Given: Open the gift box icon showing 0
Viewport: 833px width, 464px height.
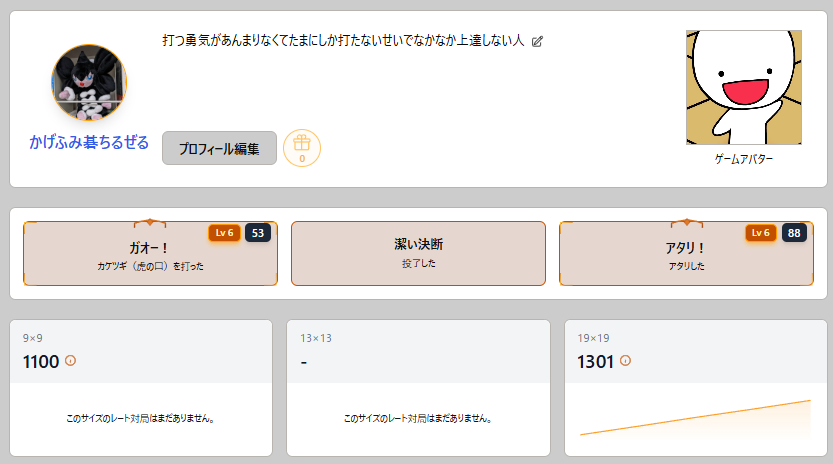Looking at the screenshot, I should click(302, 148).
